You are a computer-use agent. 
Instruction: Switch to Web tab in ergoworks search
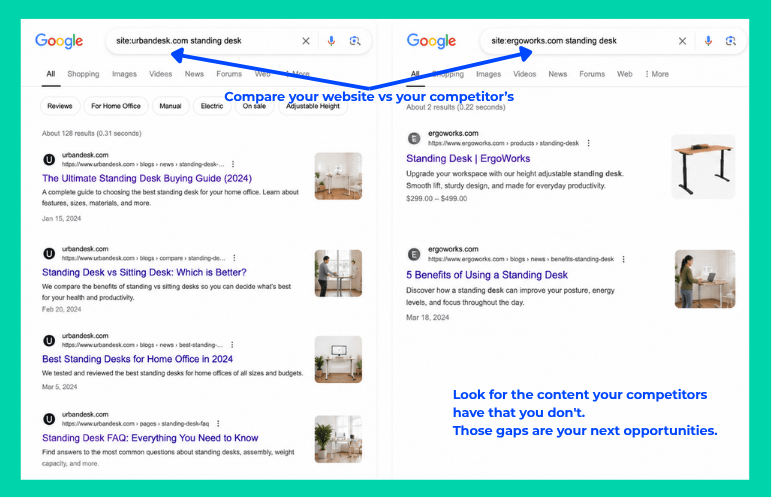(624, 74)
